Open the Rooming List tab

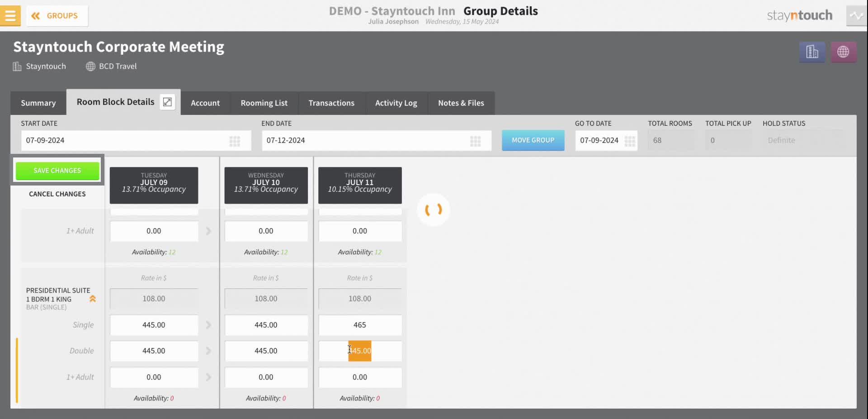tap(264, 103)
